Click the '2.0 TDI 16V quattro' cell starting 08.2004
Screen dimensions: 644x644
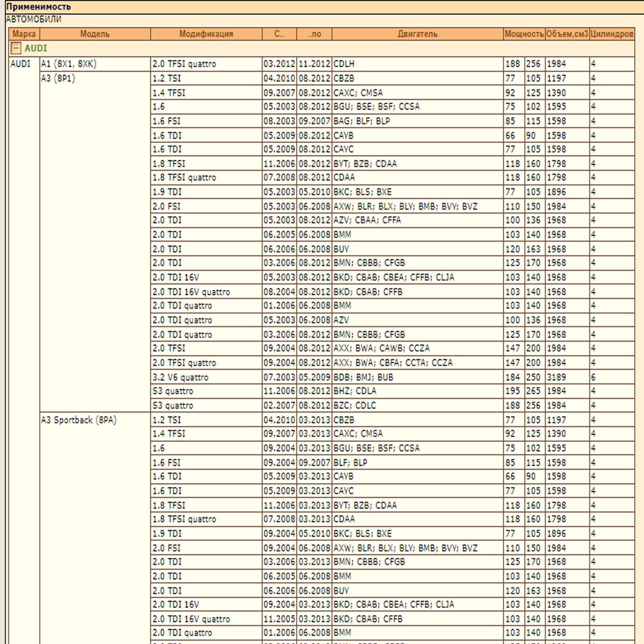pyautogui.click(x=206, y=292)
